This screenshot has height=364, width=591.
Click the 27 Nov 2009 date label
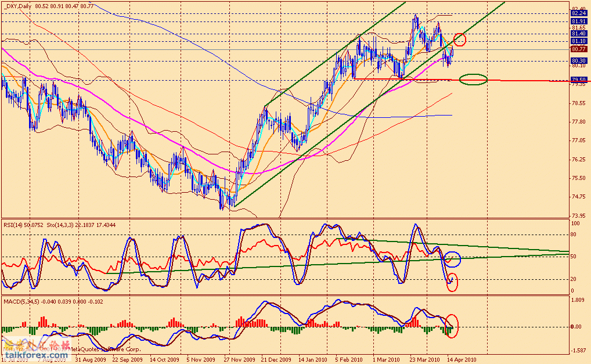coord(239,359)
